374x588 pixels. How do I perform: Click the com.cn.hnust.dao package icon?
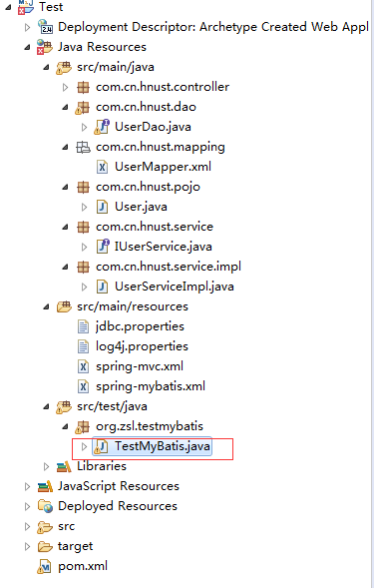82,108
